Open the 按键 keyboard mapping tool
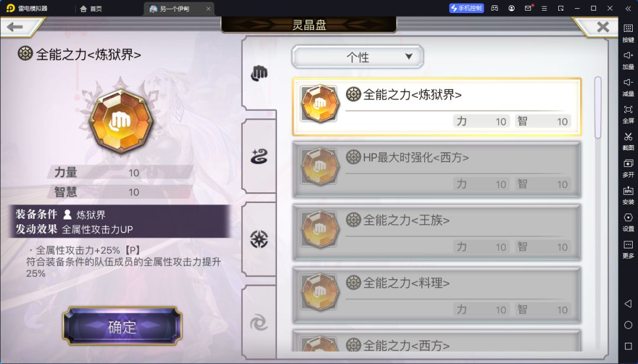 pos(628,32)
